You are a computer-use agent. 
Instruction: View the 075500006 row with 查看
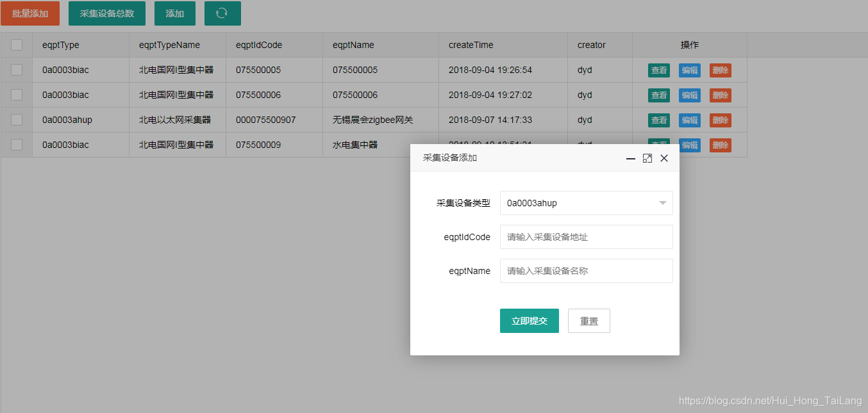click(x=659, y=95)
